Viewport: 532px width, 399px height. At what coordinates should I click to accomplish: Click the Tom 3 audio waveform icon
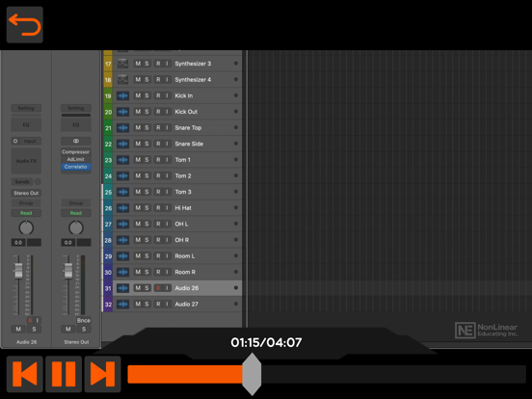(122, 192)
